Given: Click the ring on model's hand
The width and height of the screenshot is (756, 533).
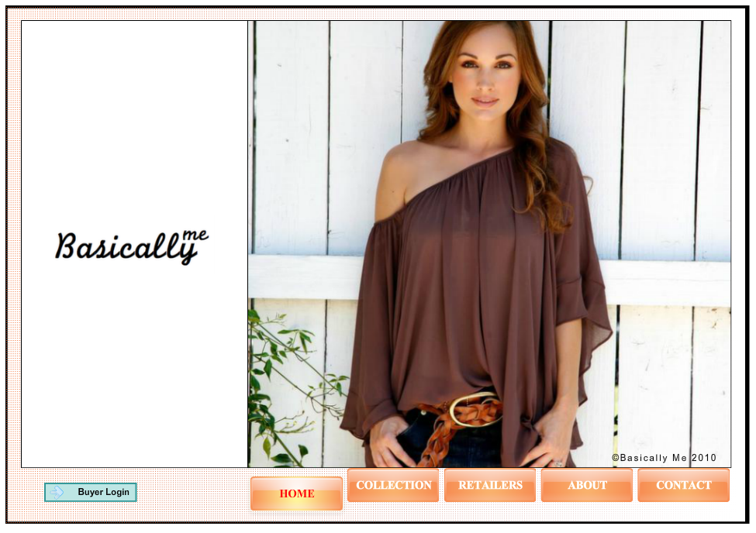Looking at the screenshot, I should point(558,463).
